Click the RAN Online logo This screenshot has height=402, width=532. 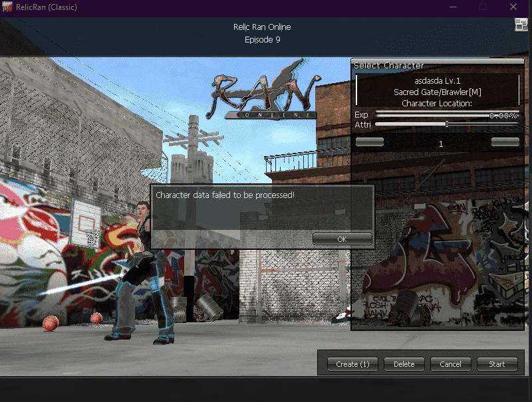pos(263,90)
